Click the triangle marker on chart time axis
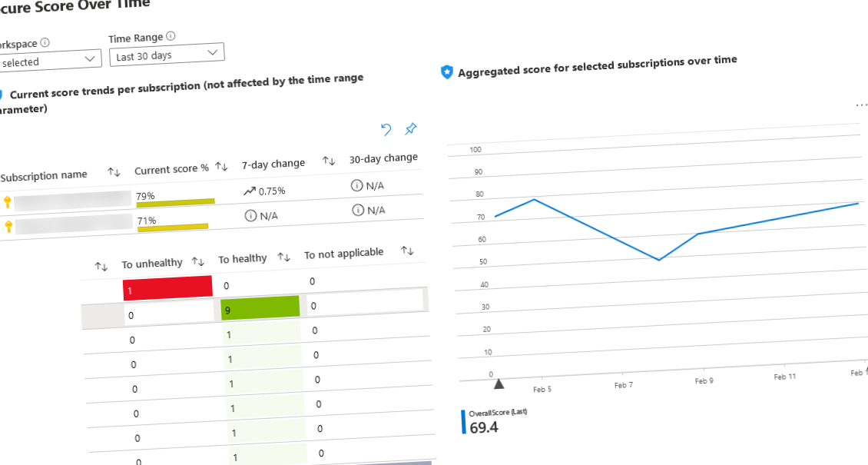The height and width of the screenshot is (465, 868). [x=498, y=383]
